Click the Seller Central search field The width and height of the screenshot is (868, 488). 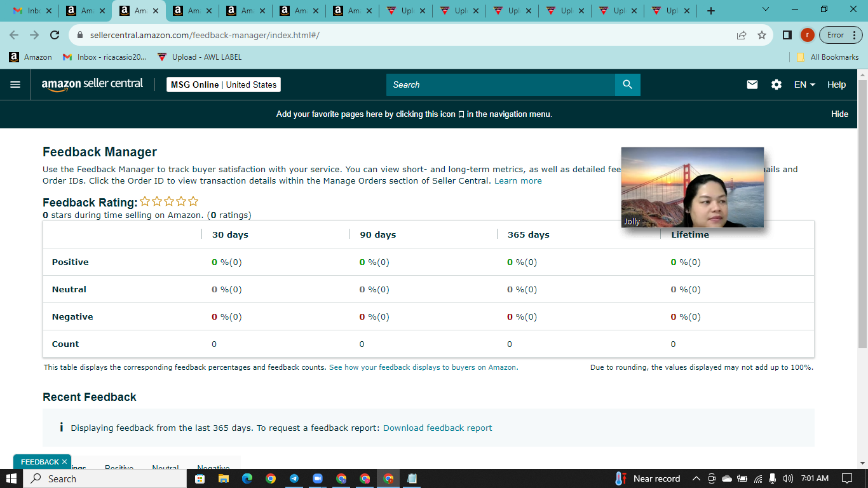pos(500,85)
